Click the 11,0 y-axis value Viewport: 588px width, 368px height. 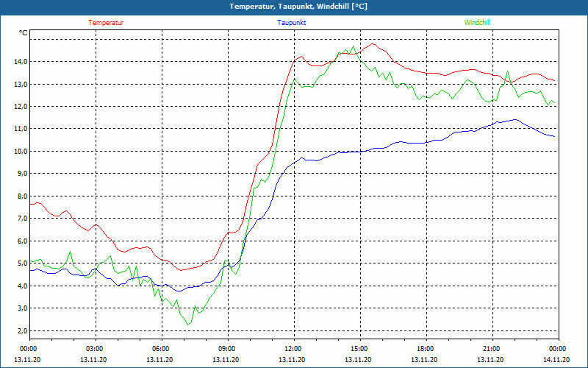[21, 129]
